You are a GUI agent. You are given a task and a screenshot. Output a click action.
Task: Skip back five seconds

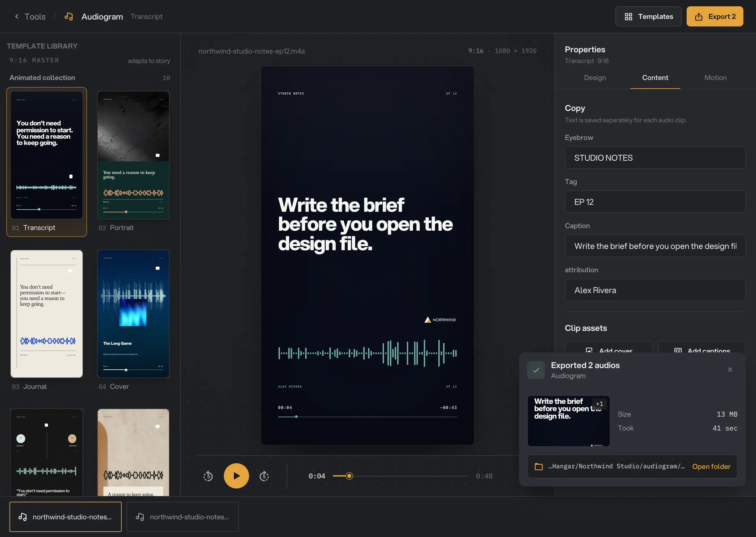[208, 476]
